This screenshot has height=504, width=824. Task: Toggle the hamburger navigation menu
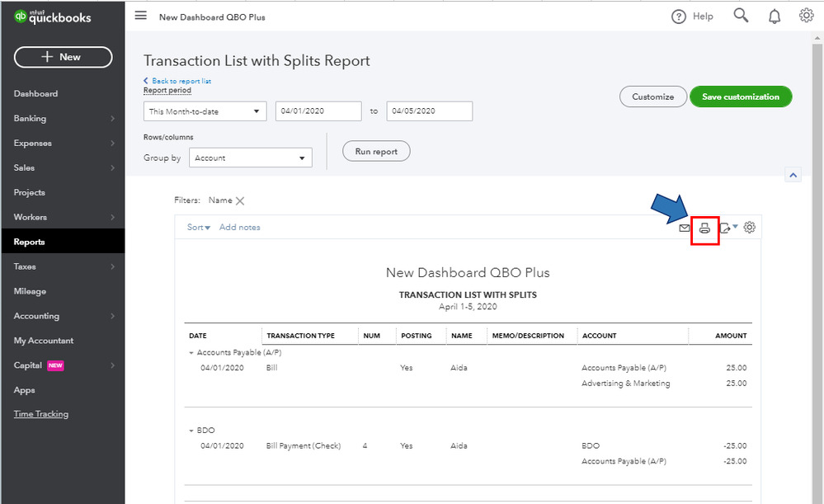140,16
